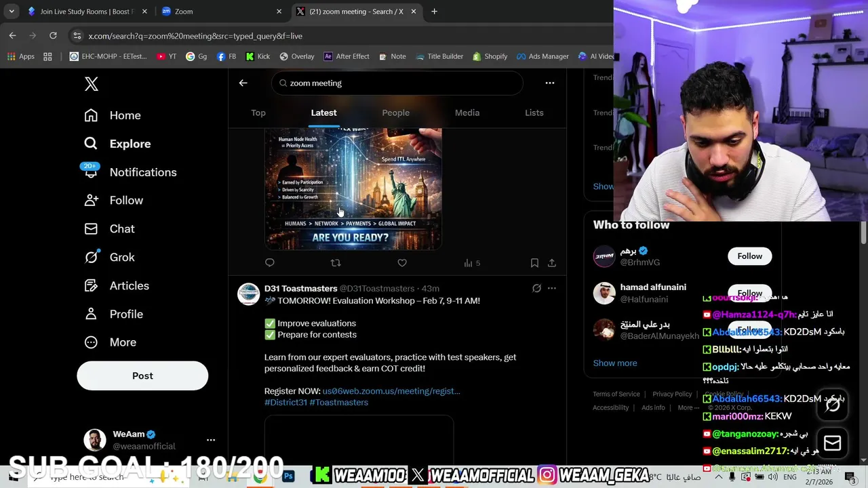Viewport: 868px width, 488px height.
Task: Open messages floating envelope button
Action: click(x=832, y=444)
